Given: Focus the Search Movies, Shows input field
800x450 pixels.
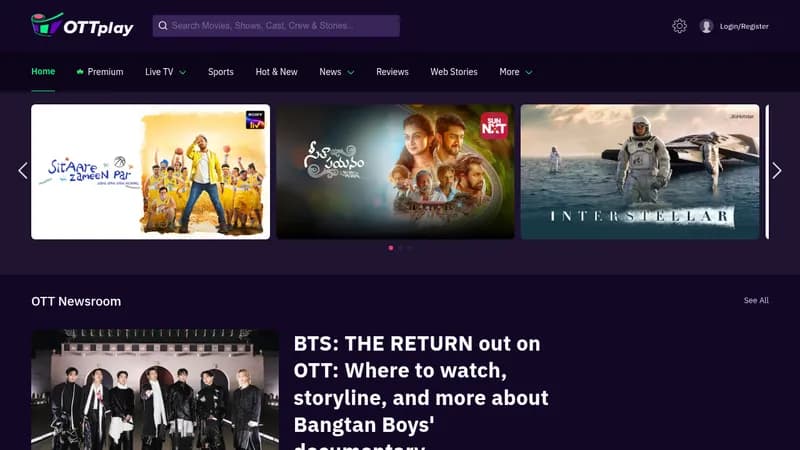Looking at the screenshot, I should (x=276, y=26).
